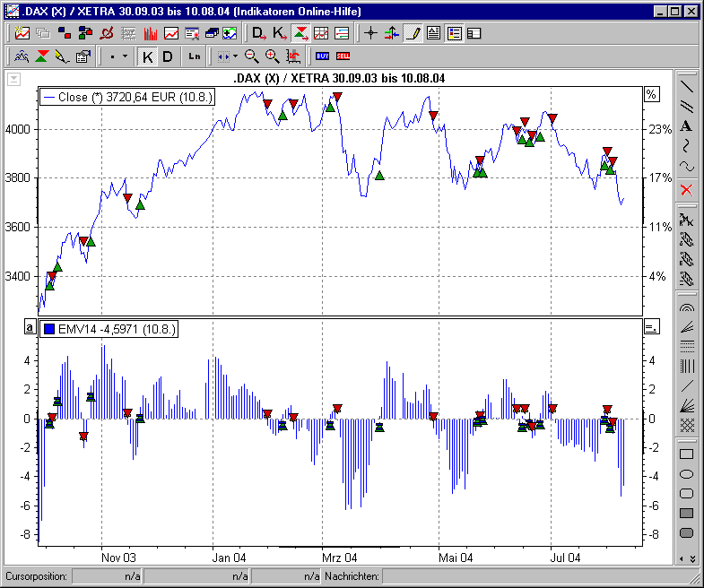Select the zoom in magnifier tool

(x=272, y=56)
